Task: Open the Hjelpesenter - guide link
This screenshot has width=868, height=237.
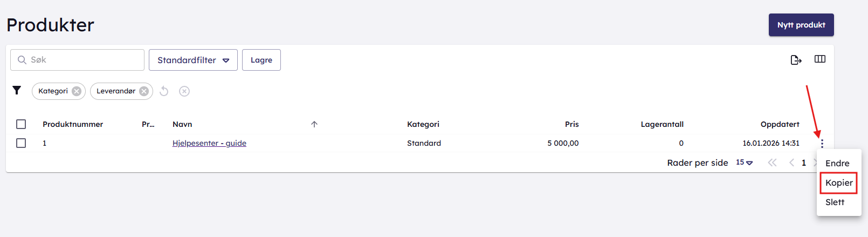Action: (x=209, y=143)
